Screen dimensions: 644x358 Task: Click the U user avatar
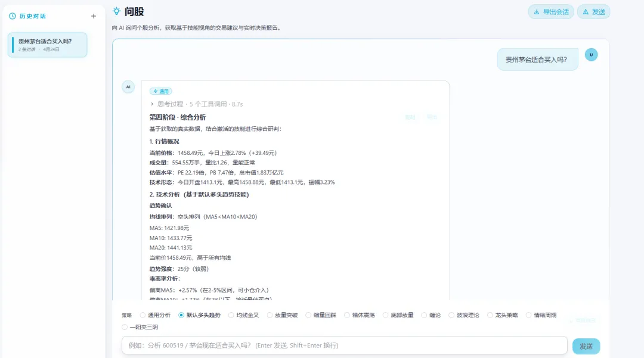pyautogui.click(x=591, y=55)
